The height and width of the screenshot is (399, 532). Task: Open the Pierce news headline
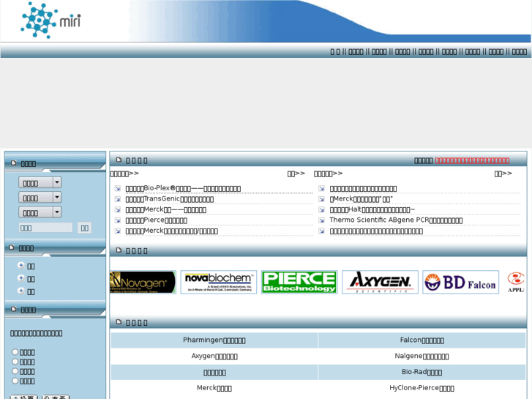pyautogui.click(x=157, y=220)
